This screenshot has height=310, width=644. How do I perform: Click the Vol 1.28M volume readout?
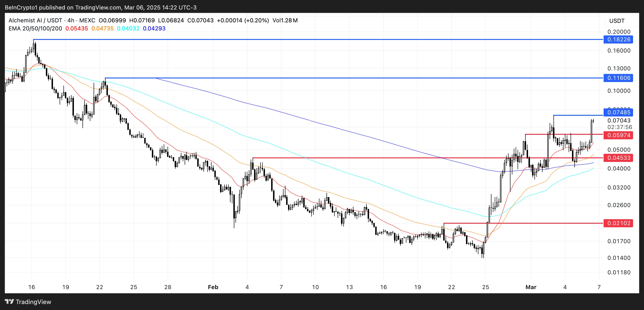coord(285,20)
